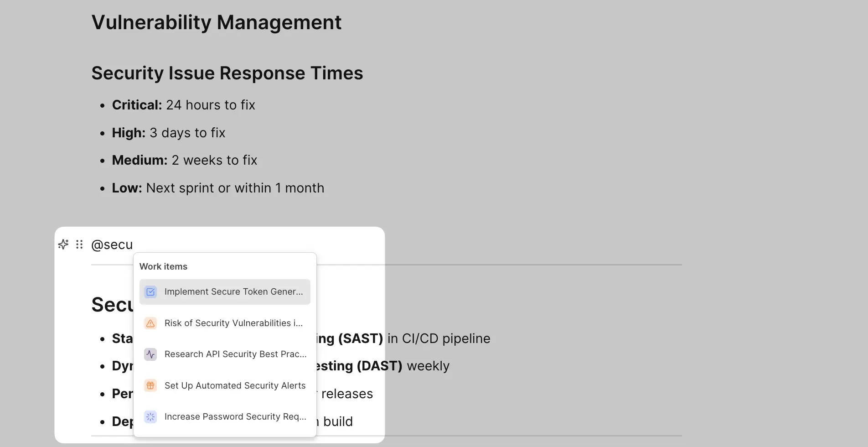Click the Vulnerability Management heading
This screenshot has width=868, height=447.
[216, 22]
